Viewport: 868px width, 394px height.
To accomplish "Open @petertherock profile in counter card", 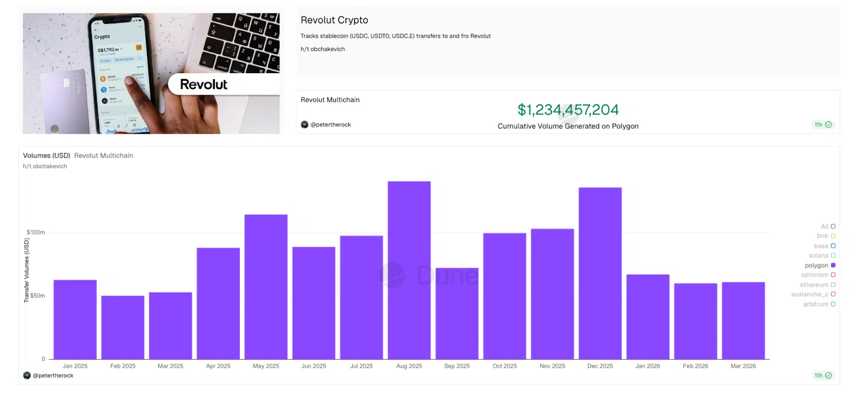I will click(330, 125).
